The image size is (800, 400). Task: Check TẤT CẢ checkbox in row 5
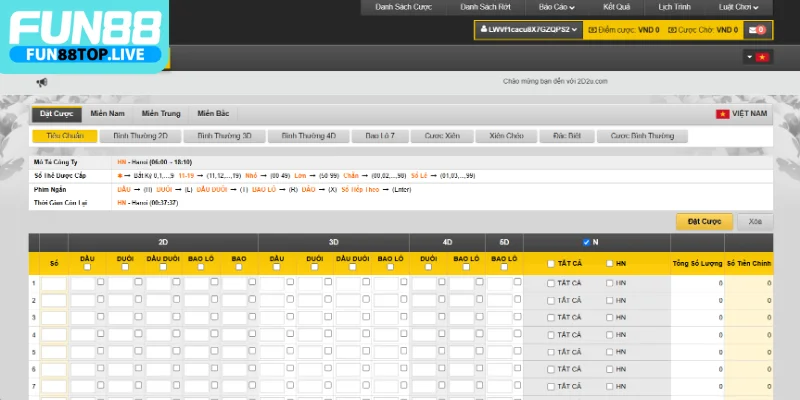(551, 353)
